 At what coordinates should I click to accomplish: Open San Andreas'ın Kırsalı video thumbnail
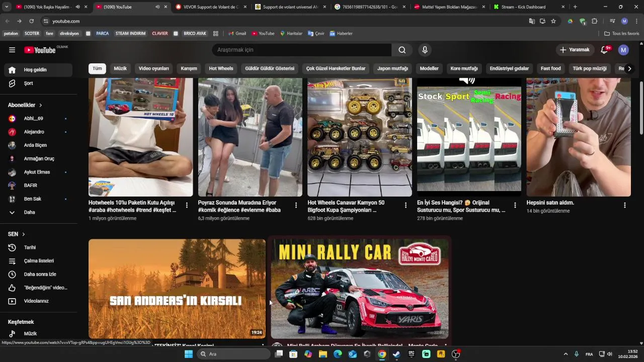pyautogui.click(x=177, y=289)
